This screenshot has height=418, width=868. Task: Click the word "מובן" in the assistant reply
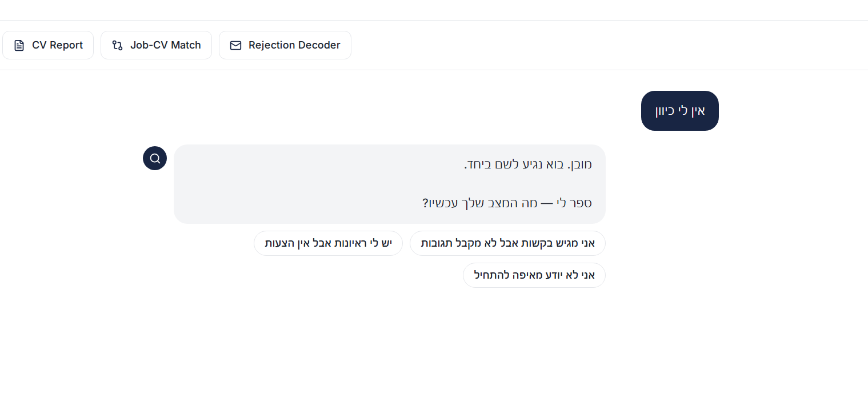pos(579,164)
